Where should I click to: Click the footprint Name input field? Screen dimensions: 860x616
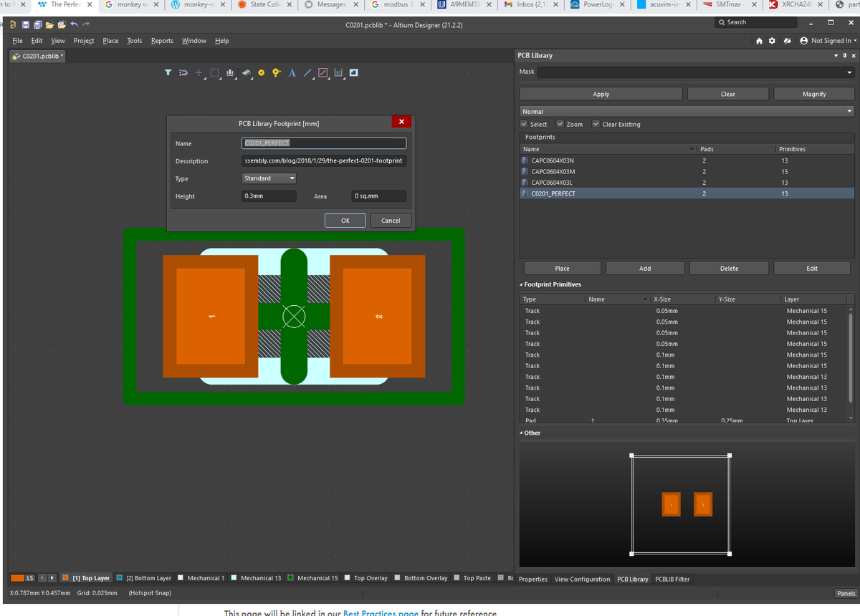(x=325, y=143)
